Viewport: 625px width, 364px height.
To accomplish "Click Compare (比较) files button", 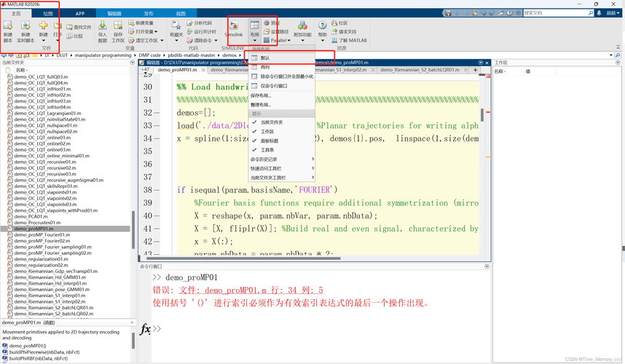I will click(x=74, y=36).
